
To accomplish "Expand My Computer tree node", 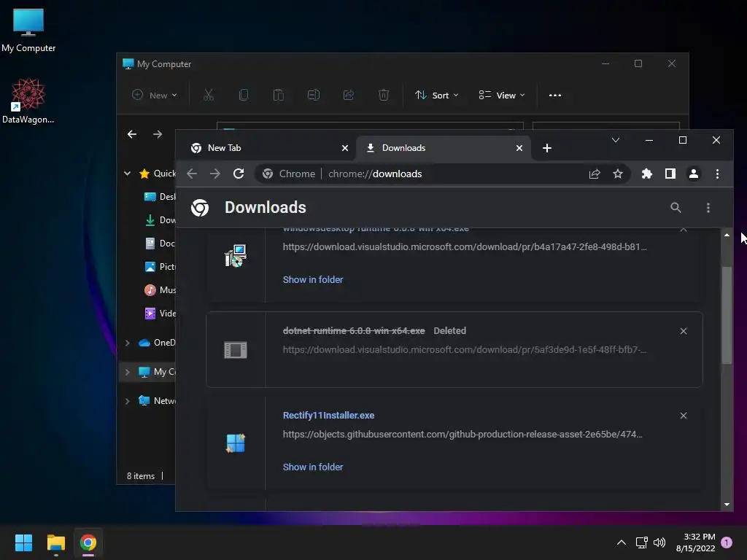I will point(127,371).
